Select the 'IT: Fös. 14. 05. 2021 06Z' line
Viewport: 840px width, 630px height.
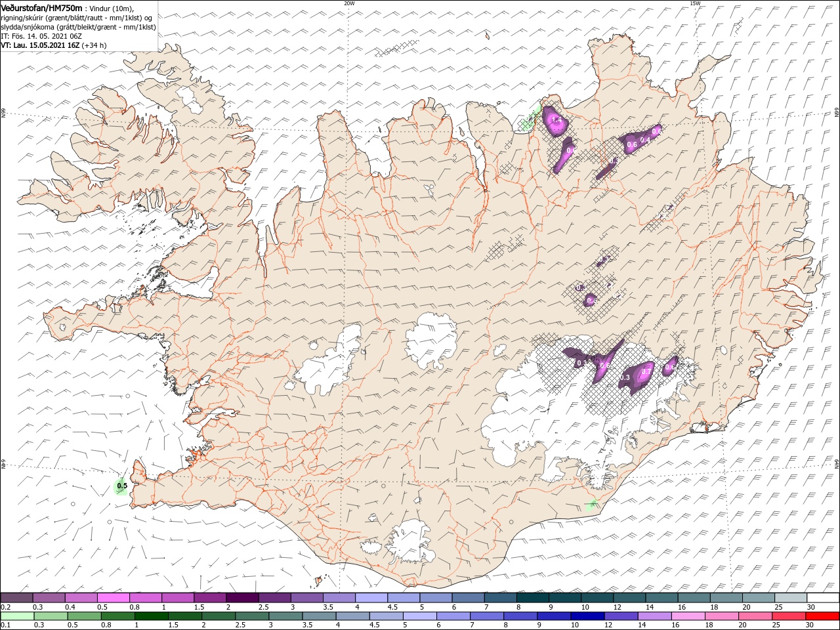tap(41, 36)
